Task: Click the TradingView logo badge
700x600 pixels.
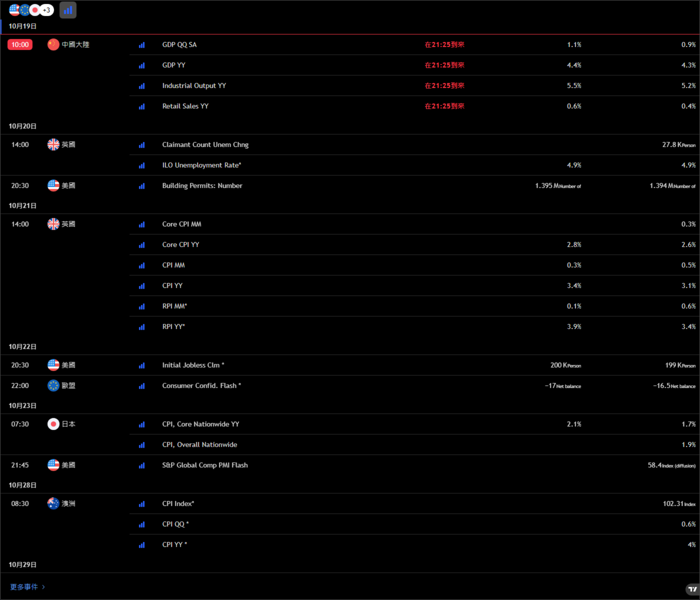Action: (x=692, y=589)
